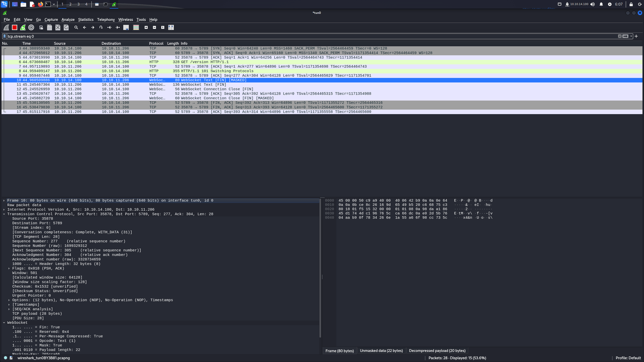Select packet 6 GET /version HTTP/1.1
Image resolution: width=644 pixels, height=362 pixels.
(322, 62)
